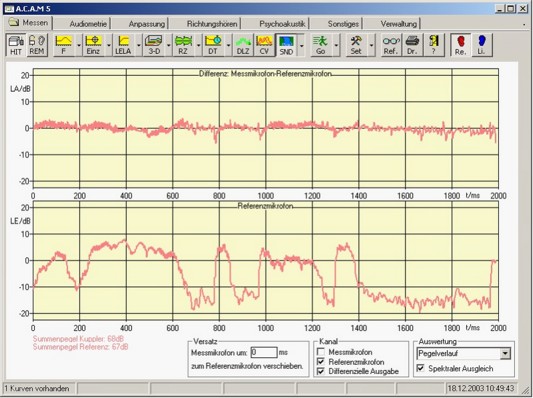Select left ear Li. icon

(x=481, y=45)
